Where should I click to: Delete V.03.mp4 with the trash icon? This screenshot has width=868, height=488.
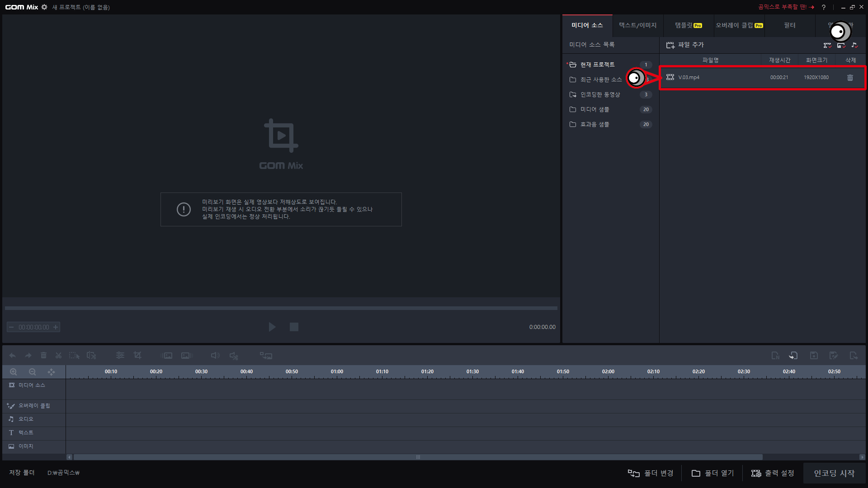coord(850,78)
